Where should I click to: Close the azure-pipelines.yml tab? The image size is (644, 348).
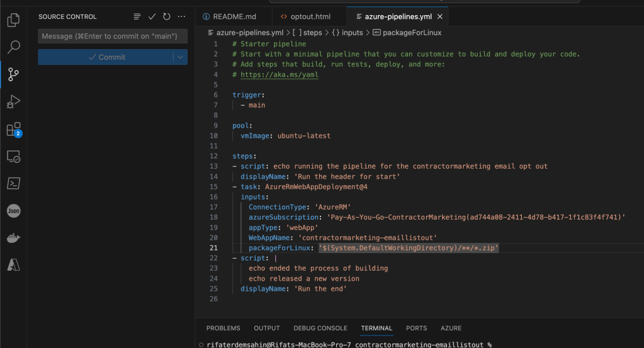tap(440, 16)
